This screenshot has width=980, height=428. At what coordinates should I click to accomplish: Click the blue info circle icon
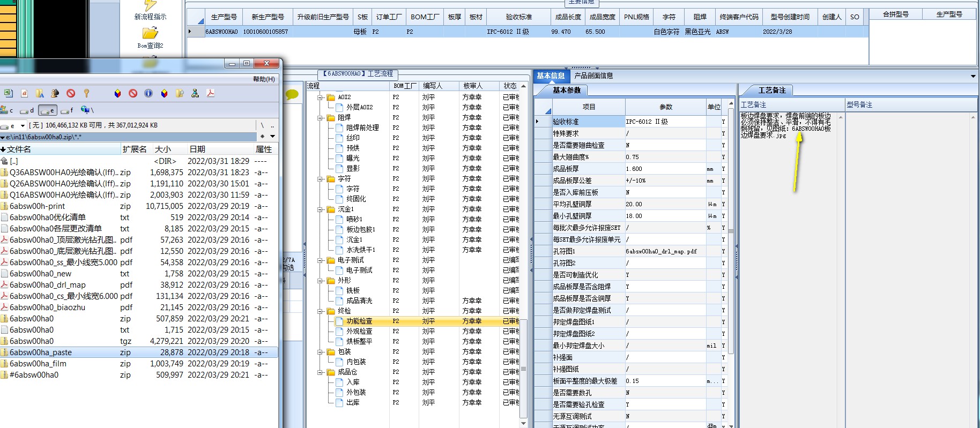click(149, 93)
